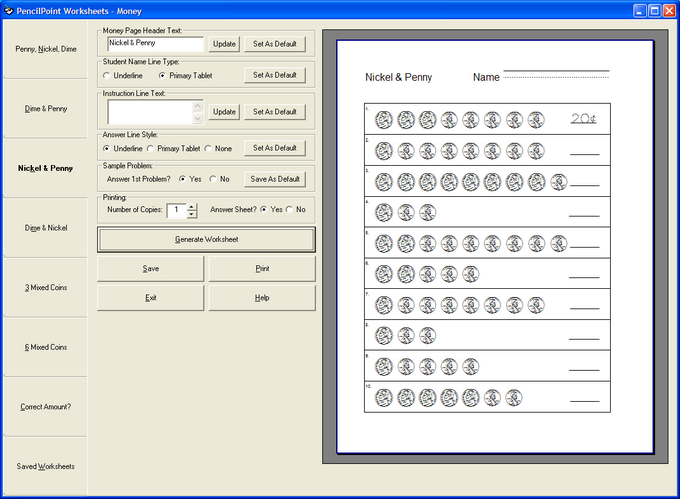Click Update next to the header text
The height and width of the screenshot is (499, 680).
coord(225,44)
